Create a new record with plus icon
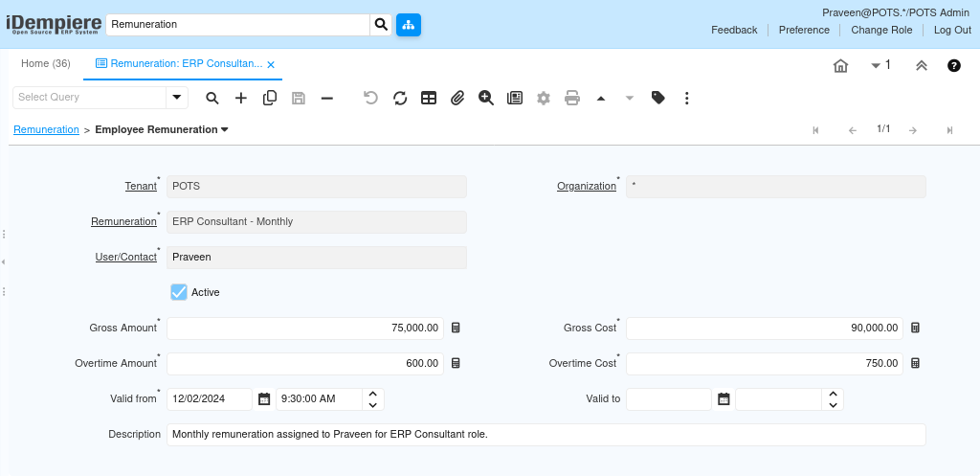Image resolution: width=980 pixels, height=476 pixels. click(x=241, y=99)
